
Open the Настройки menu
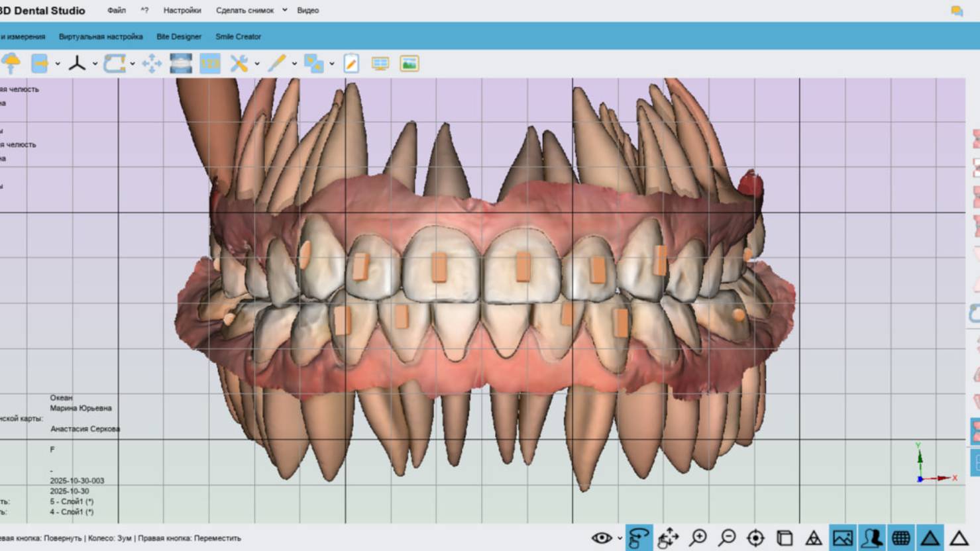pos(182,11)
